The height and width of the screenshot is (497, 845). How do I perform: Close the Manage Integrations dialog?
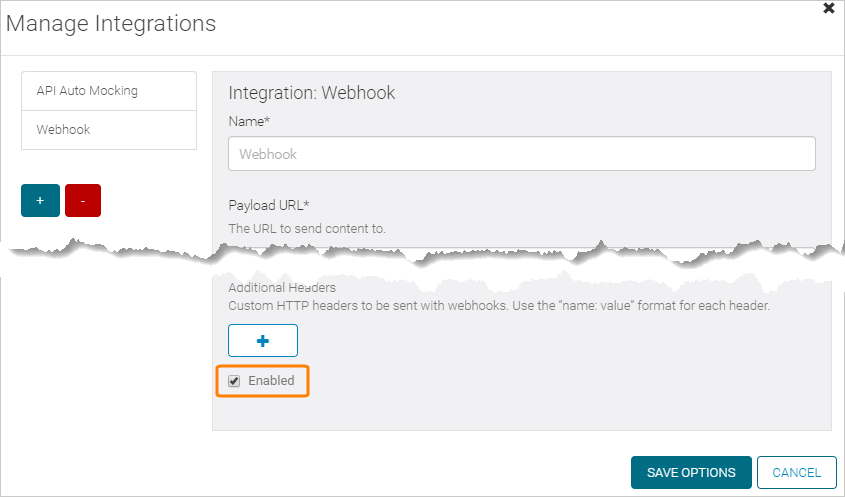828,8
